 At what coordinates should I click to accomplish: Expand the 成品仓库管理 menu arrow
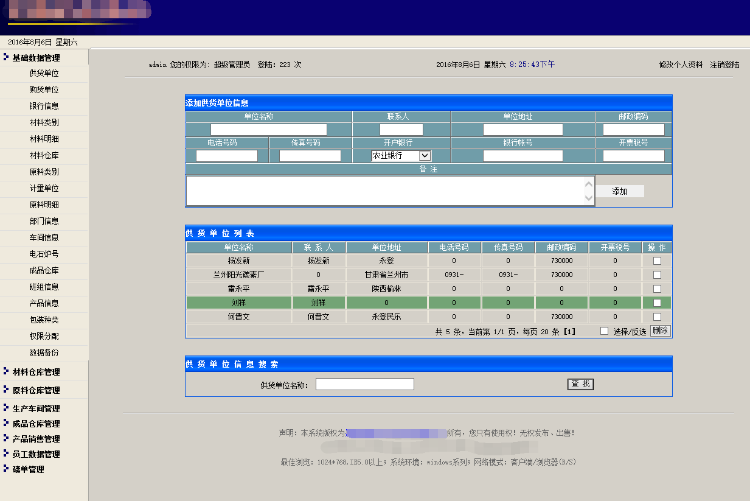click(6, 423)
